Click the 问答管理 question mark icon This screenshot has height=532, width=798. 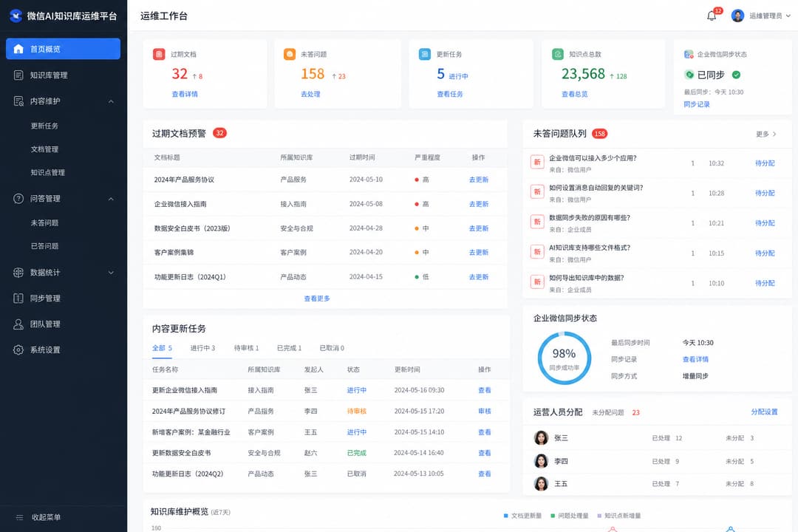(x=18, y=199)
